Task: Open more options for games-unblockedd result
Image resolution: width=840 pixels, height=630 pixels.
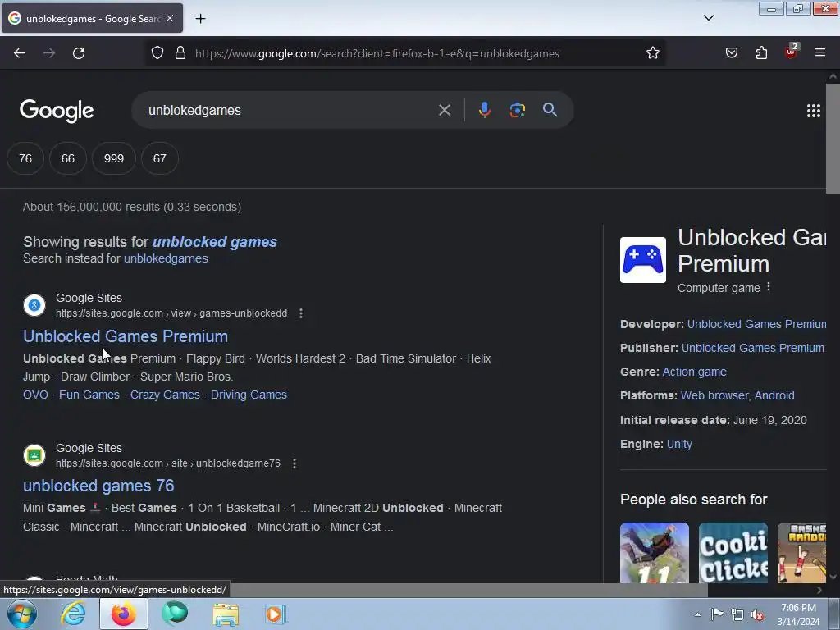Action: (x=301, y=313)
